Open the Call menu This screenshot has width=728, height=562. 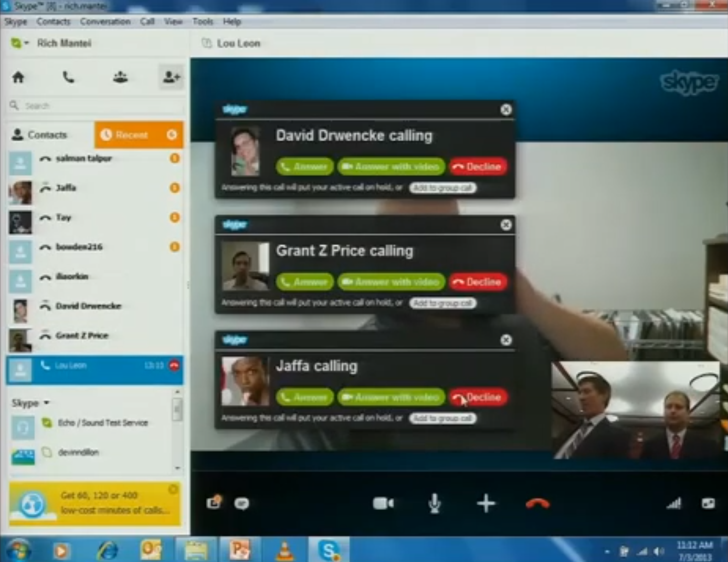147,22
